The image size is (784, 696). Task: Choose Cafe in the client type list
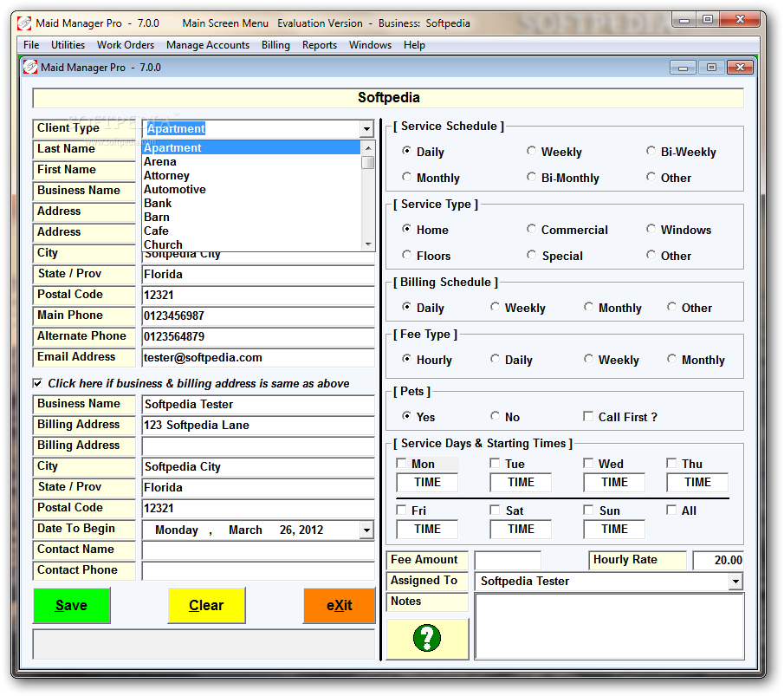coord(251,231)
